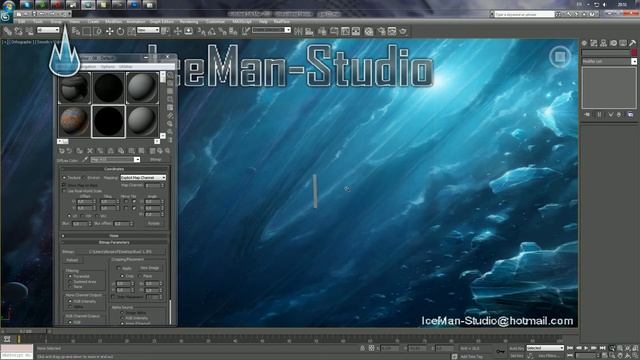This screenshot has width=640, height=360.
Task: Toggle the Apply cropping checkbox
Action: point(118,268)
